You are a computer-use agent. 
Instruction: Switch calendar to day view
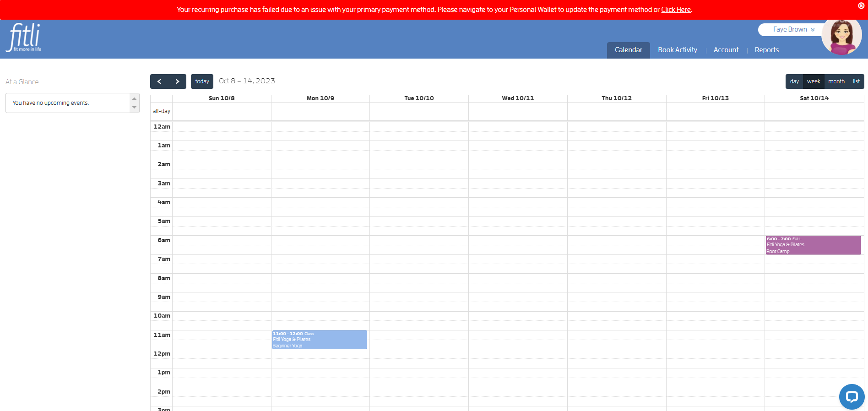[x=794, y=81]
